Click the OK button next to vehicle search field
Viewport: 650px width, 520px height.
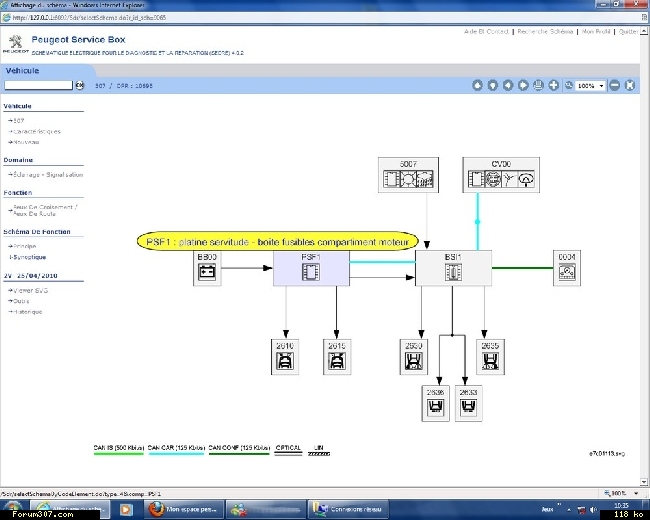click(x=80, y=85)
